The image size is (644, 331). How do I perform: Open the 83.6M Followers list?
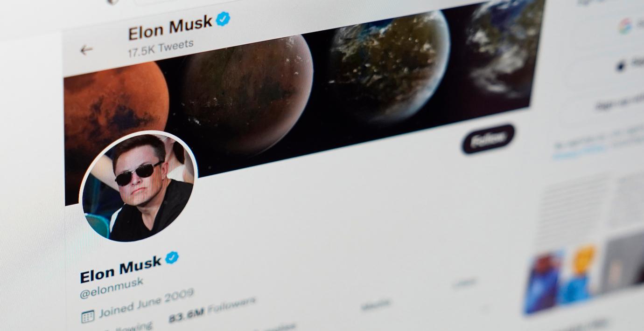[212, 309]
